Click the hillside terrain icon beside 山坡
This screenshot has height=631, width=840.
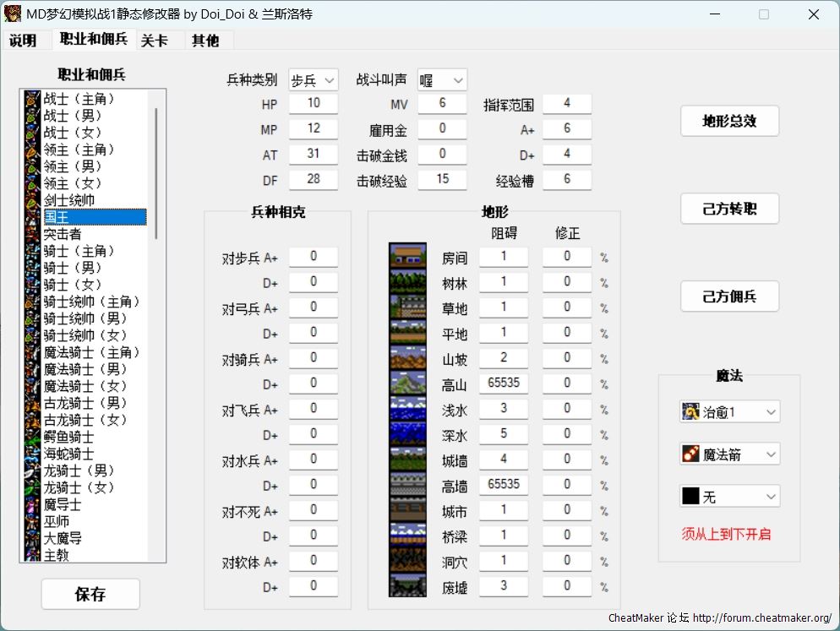pos(407,358)
